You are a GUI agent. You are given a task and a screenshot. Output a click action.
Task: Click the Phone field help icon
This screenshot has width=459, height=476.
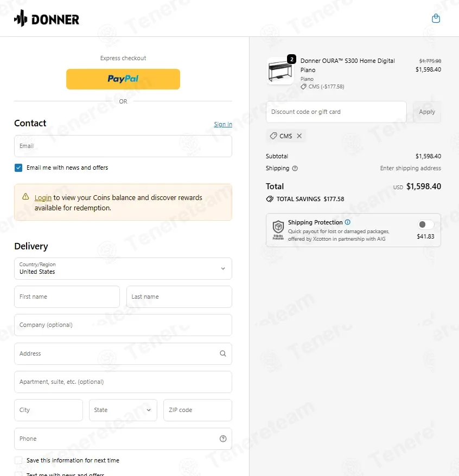pos(222,439)
